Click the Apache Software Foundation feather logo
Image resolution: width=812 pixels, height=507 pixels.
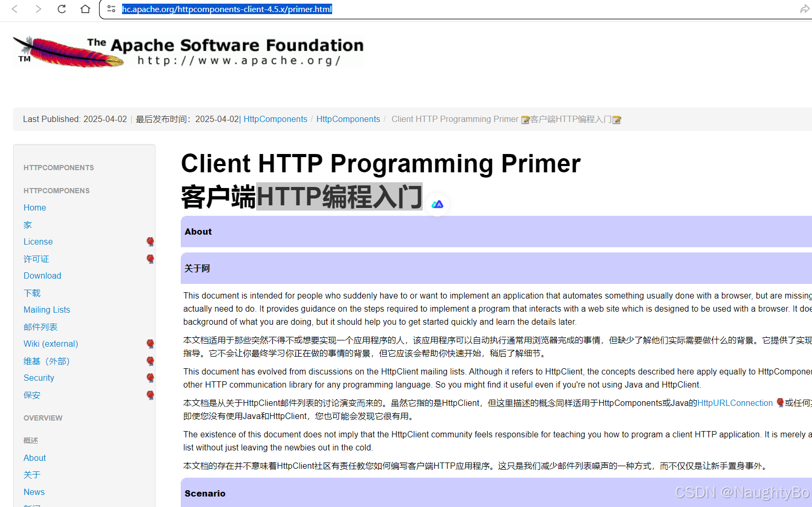coord(188,52)
